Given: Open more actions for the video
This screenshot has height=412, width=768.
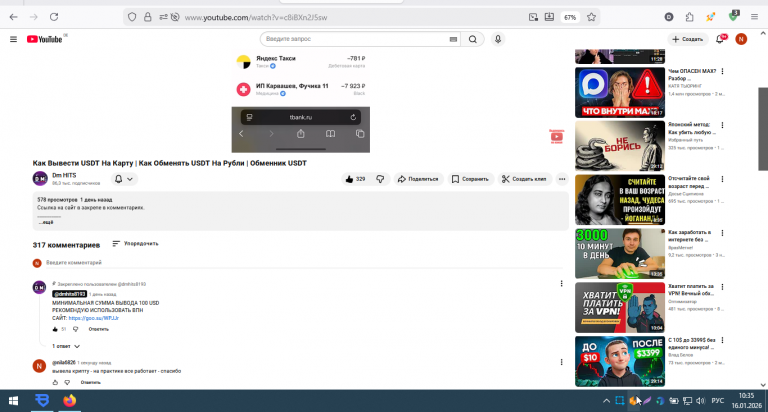Looking at the screenshot, I should point(562,179).
